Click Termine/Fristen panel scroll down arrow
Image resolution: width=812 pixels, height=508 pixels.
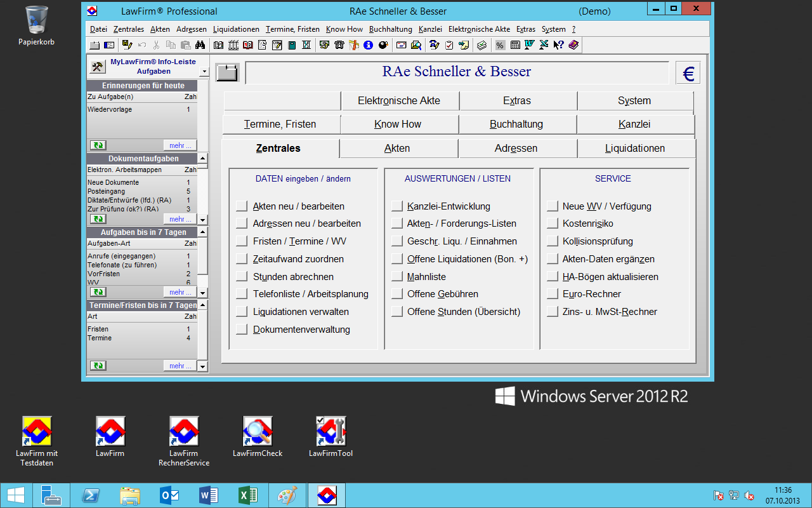[x=202, y=366]
